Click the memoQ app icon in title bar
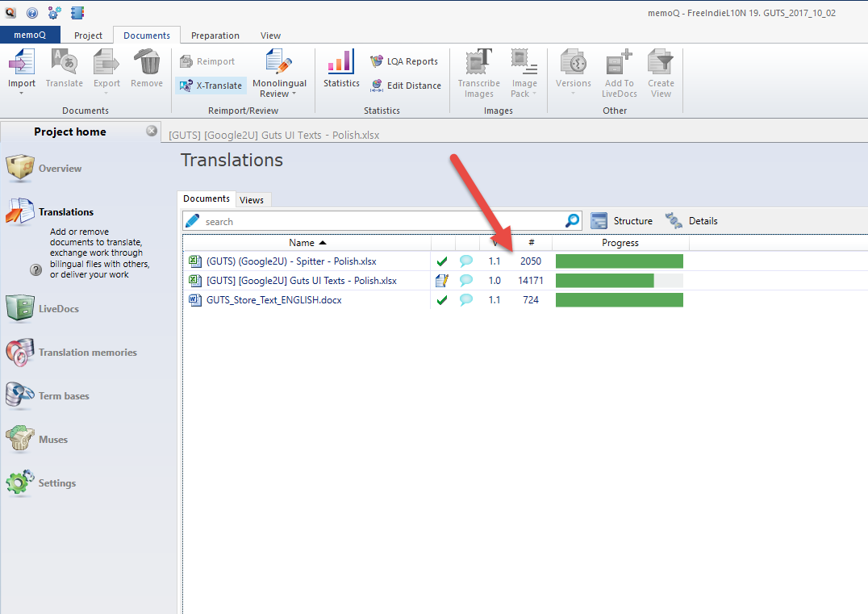The image size is (868, 614). [x=10, y=12]
